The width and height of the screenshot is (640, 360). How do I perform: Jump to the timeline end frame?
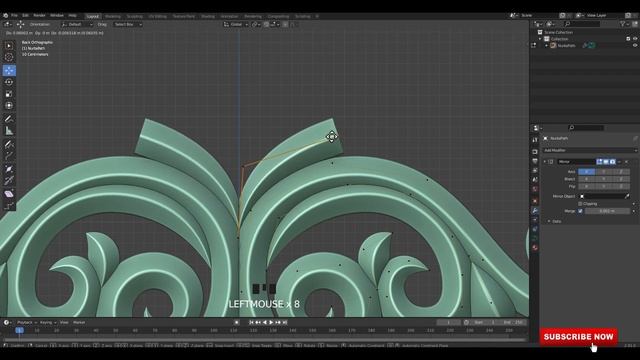285,322
